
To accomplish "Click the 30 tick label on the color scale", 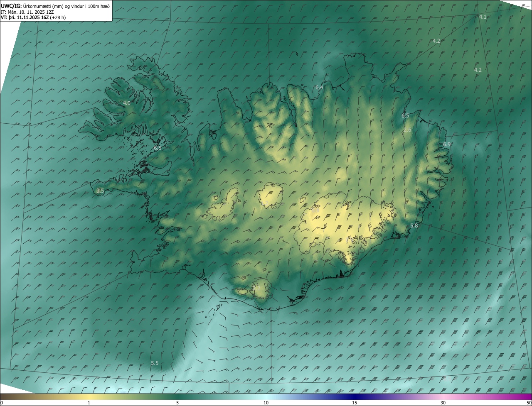I will pyautogui.click(x=443, y=403).
